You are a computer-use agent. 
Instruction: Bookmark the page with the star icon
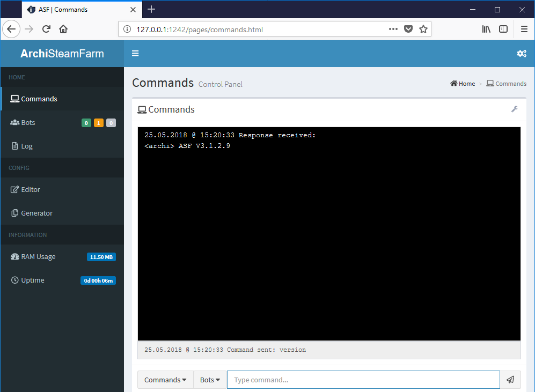pos(423,29)
